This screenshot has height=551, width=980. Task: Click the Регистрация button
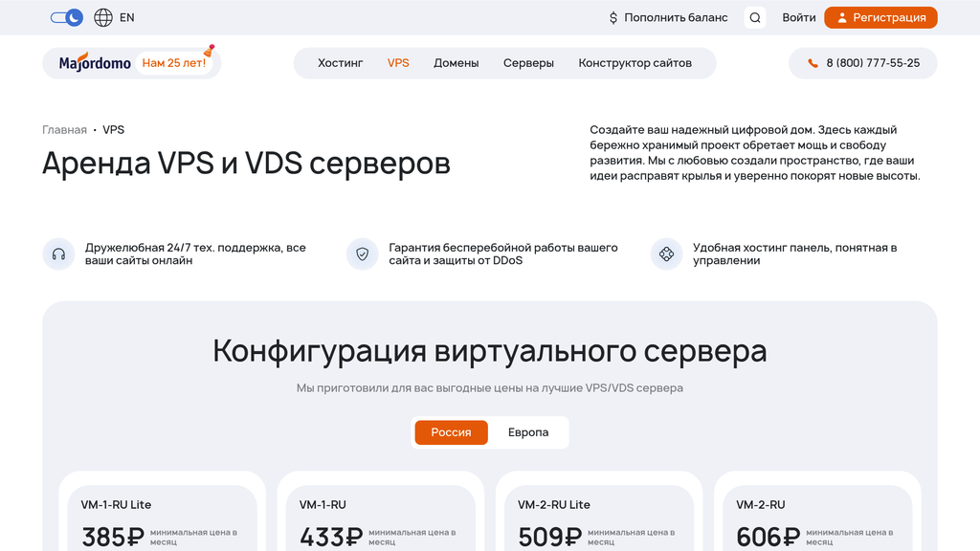pos(880,17)
